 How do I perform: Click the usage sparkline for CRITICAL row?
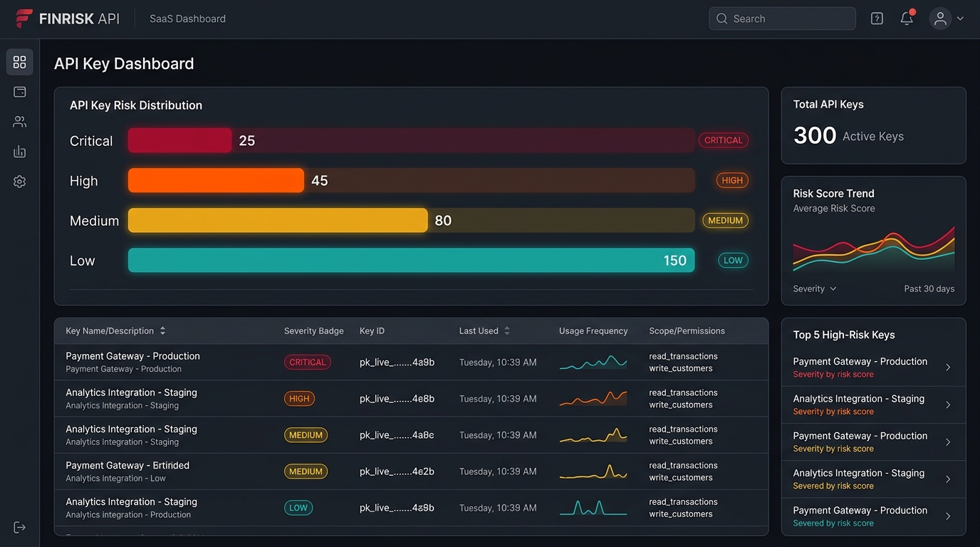(593, 362)
